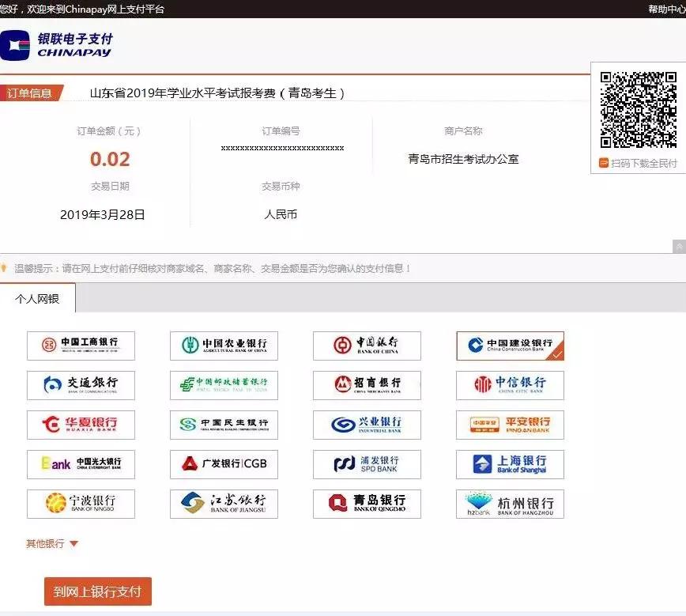Select Ping An Bank (平安银行) logo
The width and height of the screenshot is (686, 616).
[510, 425]
